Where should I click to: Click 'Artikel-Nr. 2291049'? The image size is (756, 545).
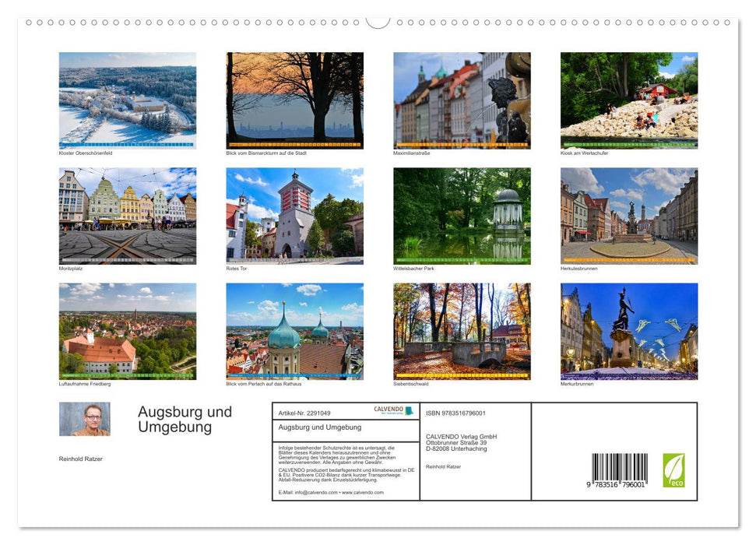click(304, 413)
